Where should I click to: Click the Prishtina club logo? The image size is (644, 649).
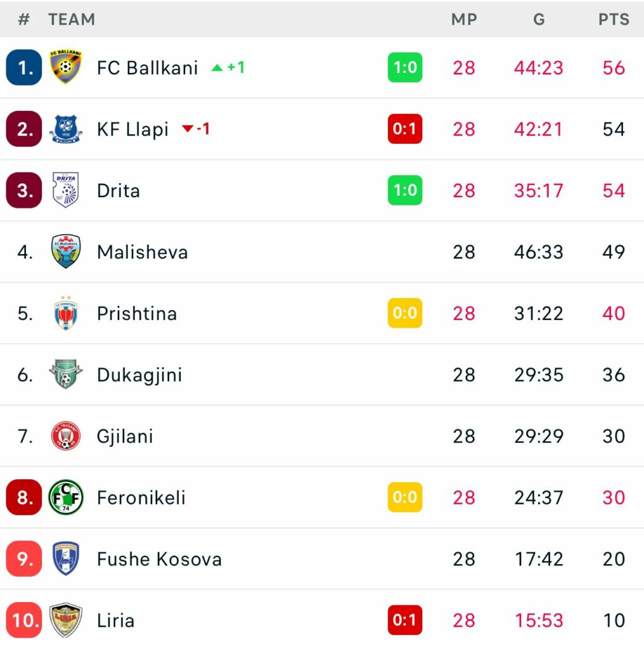click(x=66, y=313)
